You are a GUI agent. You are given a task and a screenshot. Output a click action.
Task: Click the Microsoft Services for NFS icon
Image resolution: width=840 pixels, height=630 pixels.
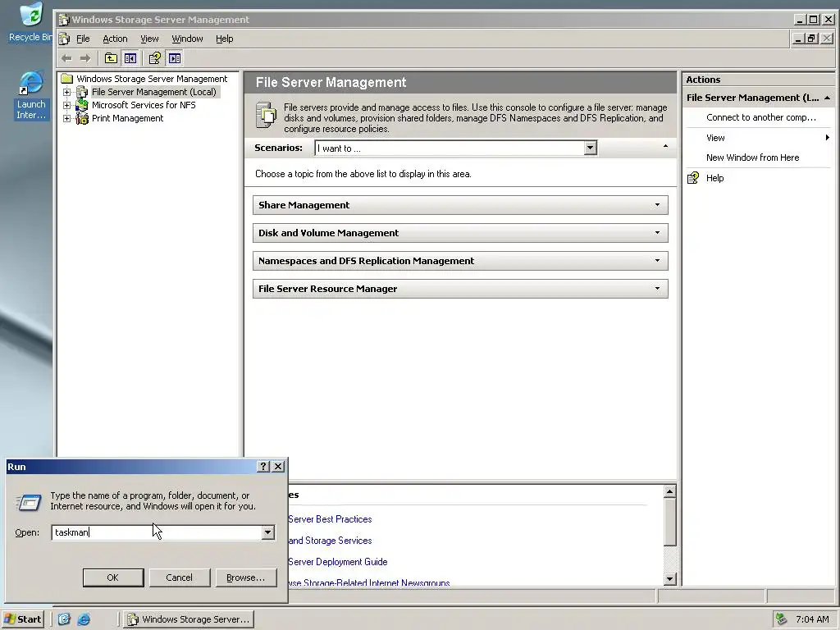tap(82, 105)
